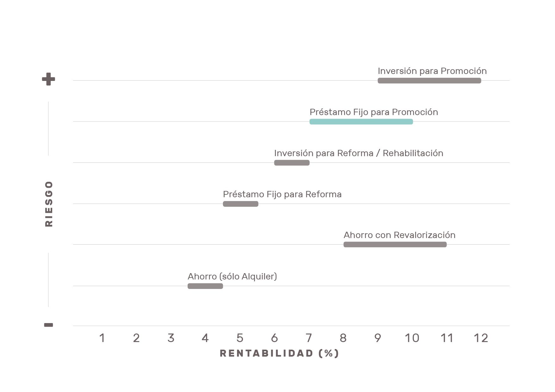Click the label Inversión para Promoción
The width and height of the screenshot is (555, 392).
(432, 71)
